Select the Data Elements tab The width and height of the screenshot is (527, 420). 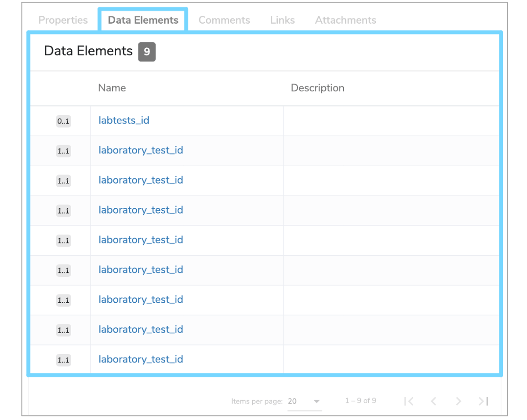tap(143, 20)
